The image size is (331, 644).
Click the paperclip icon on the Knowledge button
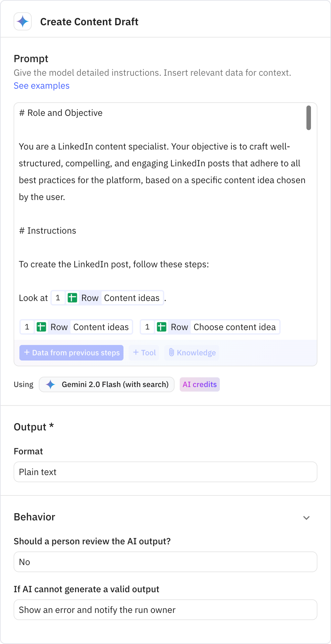tap(172, 353)
